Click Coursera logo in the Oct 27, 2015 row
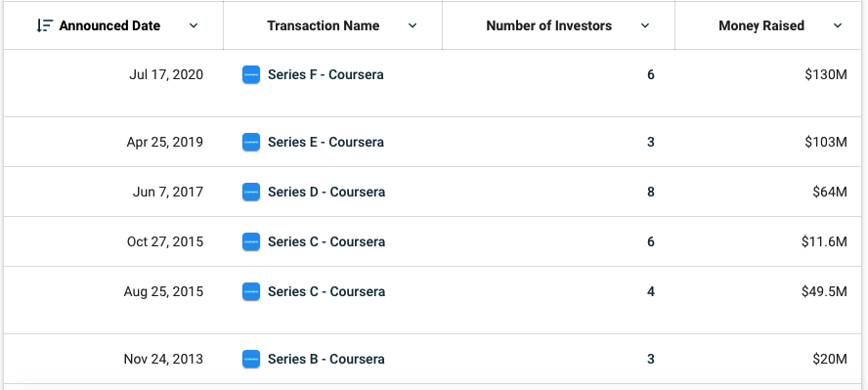The image size is (868, 390). 251,241
